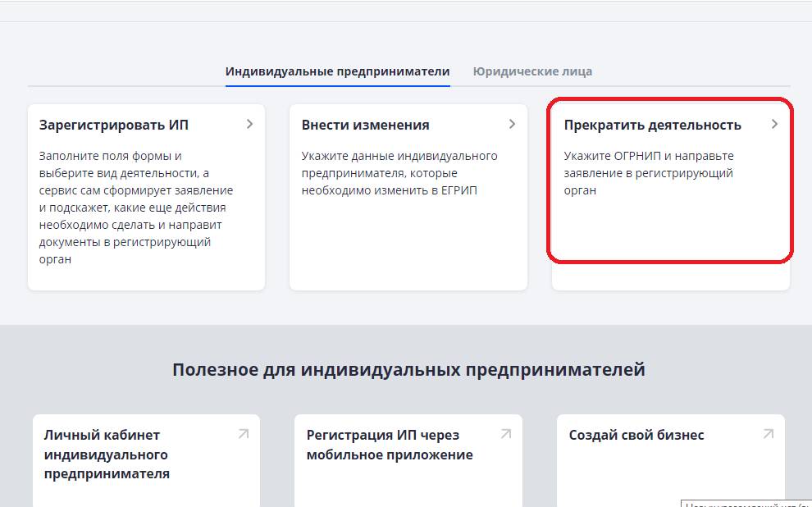The image size is (812, 507).
Task: Click the ЕГРИП description in Внести изменения
Action: (399, 173)
